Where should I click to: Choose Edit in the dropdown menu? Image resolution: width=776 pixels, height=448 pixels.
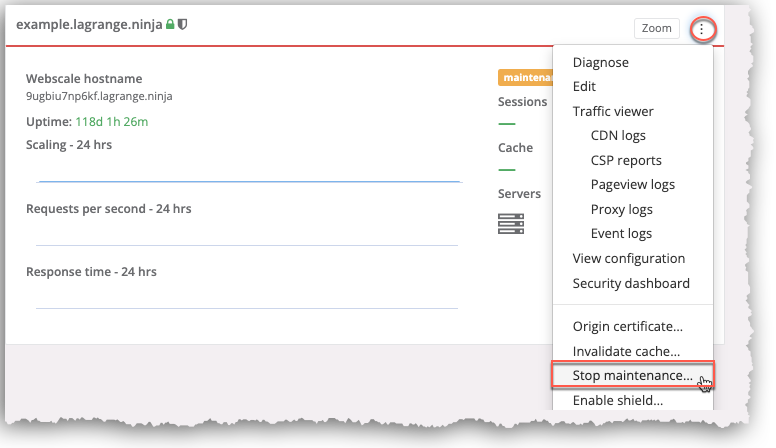tap(584, 87)
